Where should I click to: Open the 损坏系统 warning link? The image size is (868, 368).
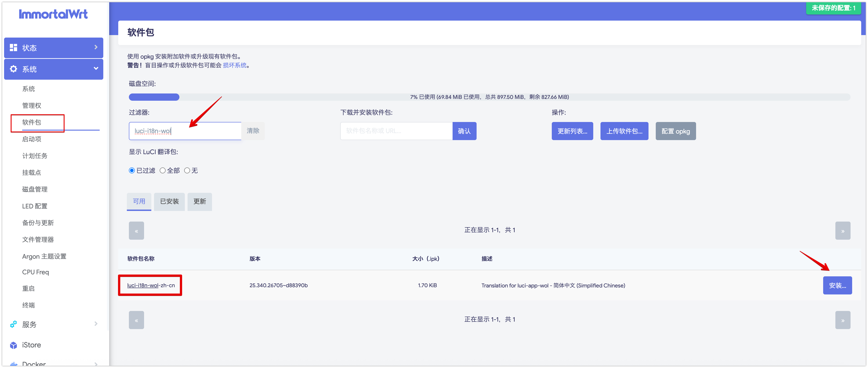[x=234, y=65]
